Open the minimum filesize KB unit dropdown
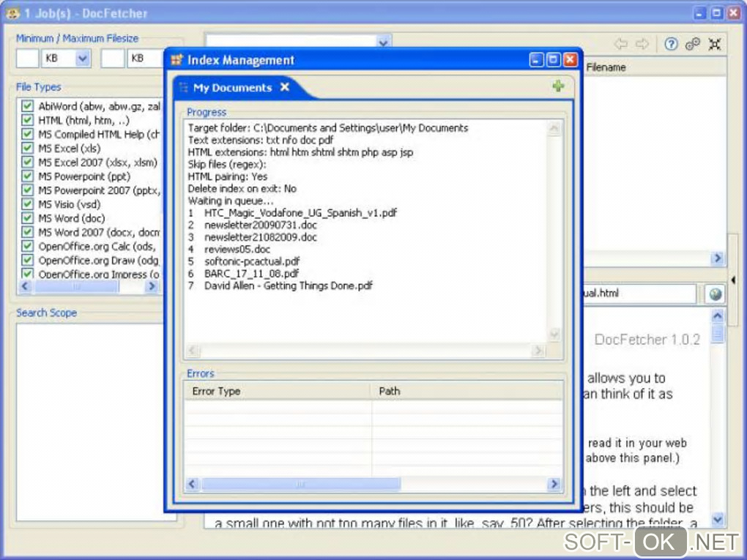This screenshot has width=747, height=560. [83, 58]
